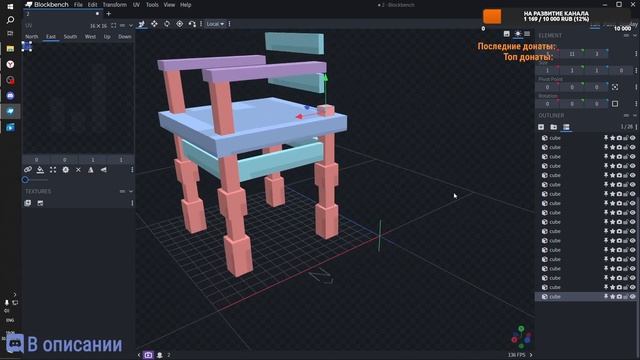The image size is (640, 360).
Task: Click the UV round gear-like icon
Action: pos(66,169)
